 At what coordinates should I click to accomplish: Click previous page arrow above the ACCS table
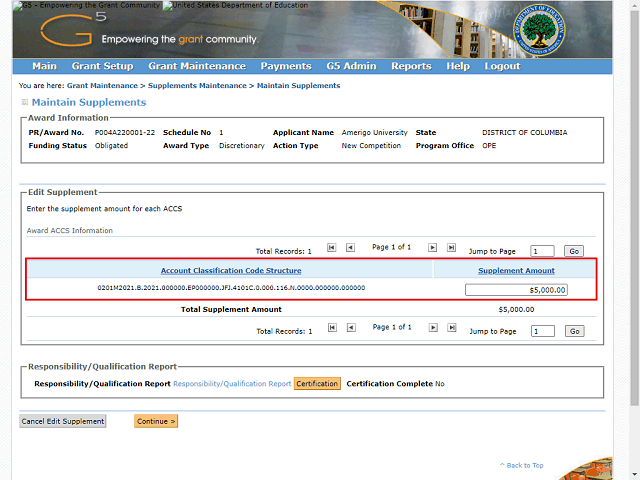[350, 248]
